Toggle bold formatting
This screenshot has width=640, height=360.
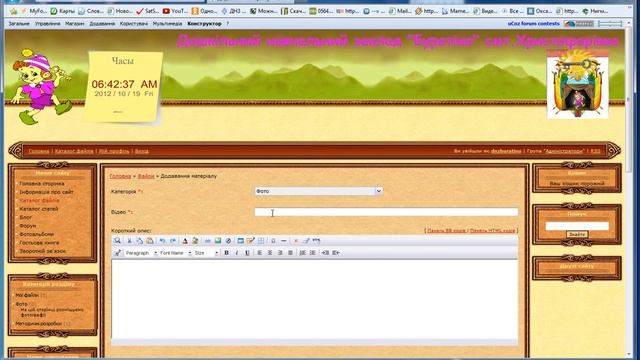pos(227,253)
